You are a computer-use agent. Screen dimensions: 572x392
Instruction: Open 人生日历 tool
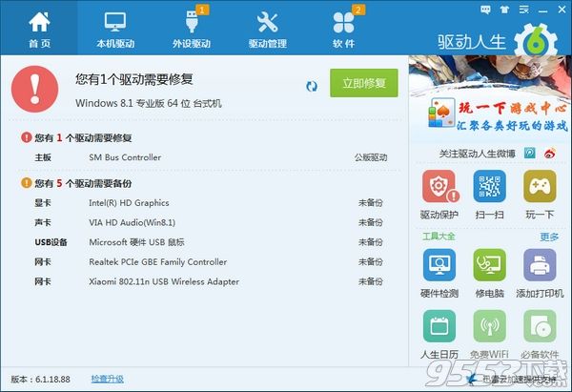(439, 335)
